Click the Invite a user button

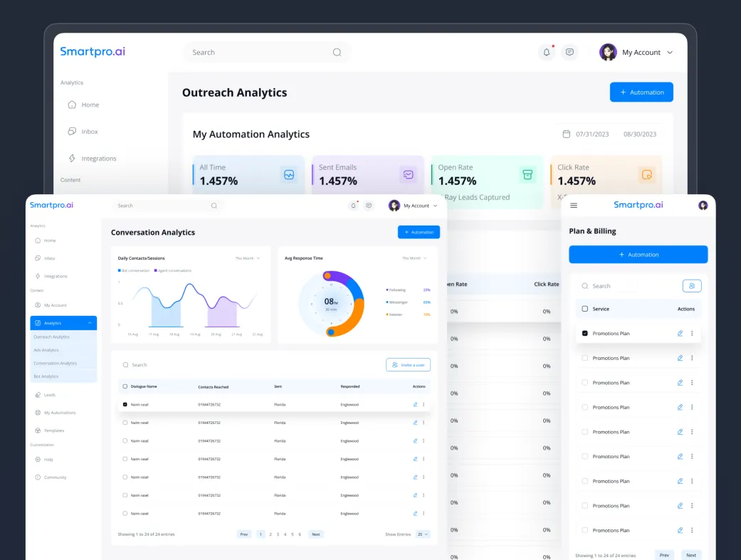tap(409, 365)
